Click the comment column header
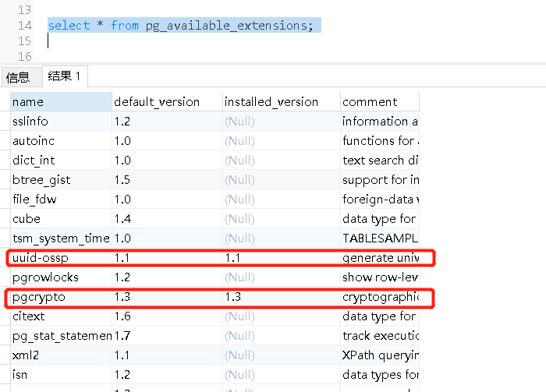The width and height of the screenshot is (546, 392). tap(380, 102)
